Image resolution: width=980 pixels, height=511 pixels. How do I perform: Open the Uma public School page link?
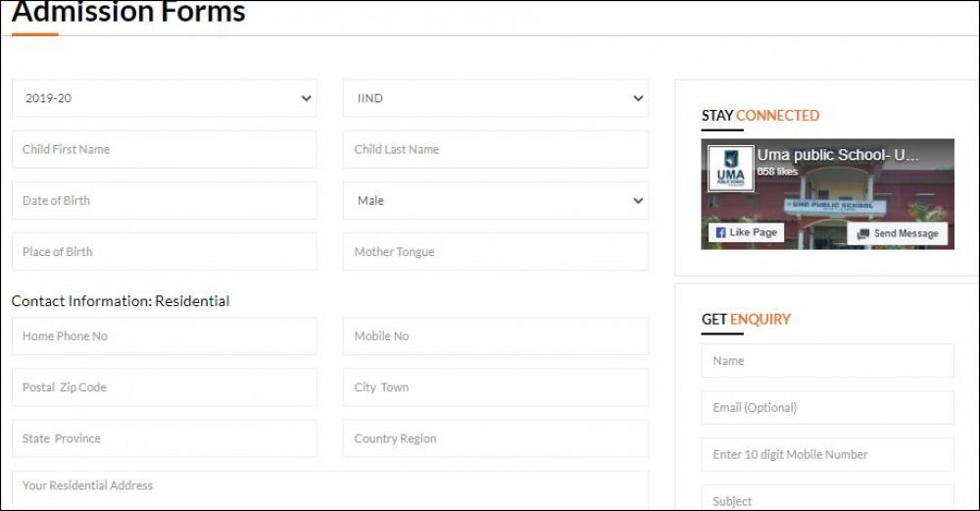[x=838, y=155]
